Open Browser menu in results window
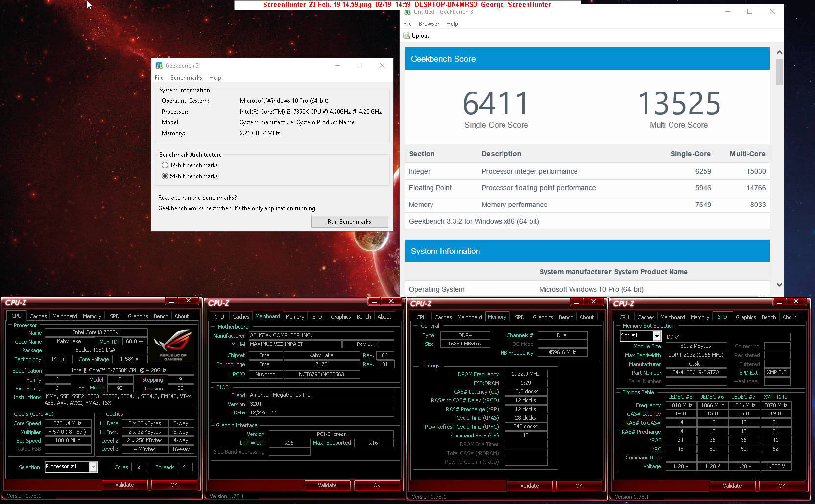 [x=429, y=24]
